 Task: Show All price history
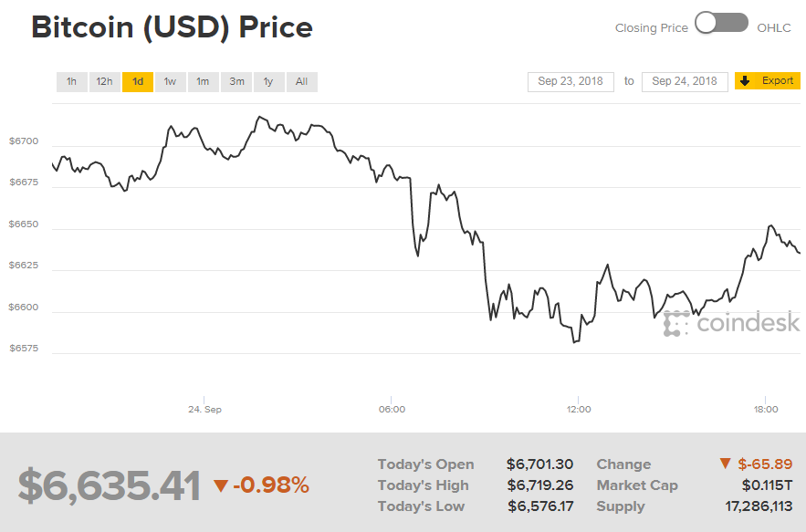pos(301,81)
